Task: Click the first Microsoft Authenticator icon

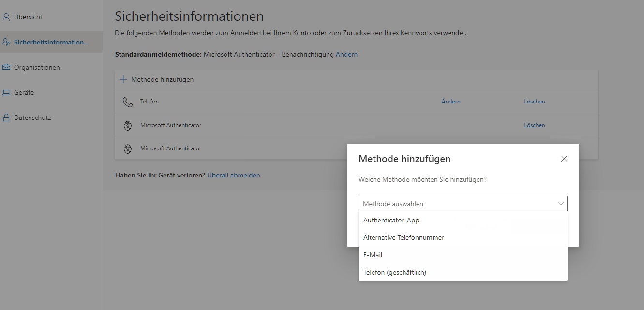Action: tap(128, 126)
